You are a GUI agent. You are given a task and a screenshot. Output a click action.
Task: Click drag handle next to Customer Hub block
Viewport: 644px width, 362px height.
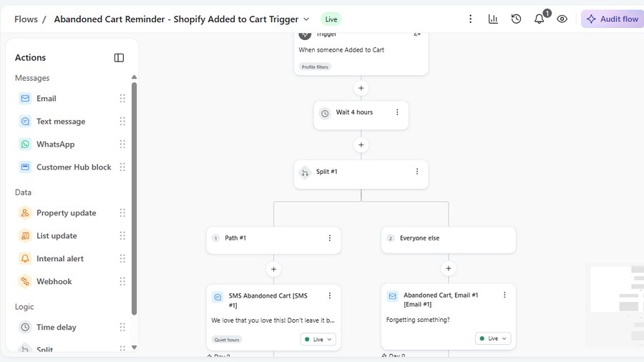122,167
